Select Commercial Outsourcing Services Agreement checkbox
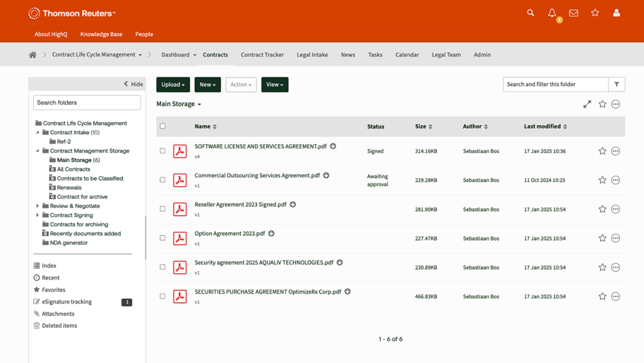 click(x=163, y=180)
